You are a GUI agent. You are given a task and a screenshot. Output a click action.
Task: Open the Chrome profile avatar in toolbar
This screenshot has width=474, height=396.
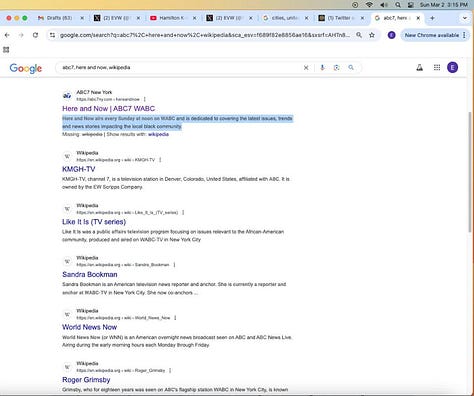(x=392, y=35)
